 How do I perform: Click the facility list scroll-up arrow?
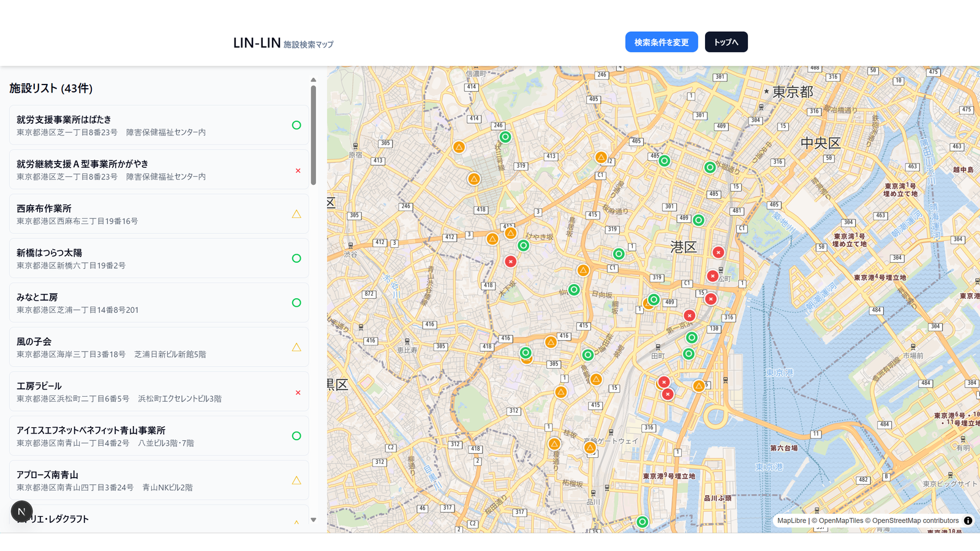pyautogui.click(x=314, y=80)
